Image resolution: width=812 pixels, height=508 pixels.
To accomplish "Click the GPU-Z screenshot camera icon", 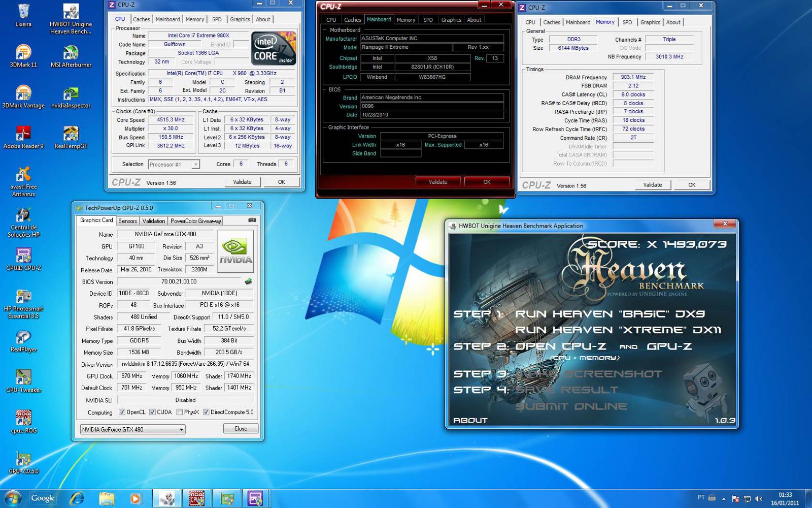I will pyautogui.click(x=252, y=220).
